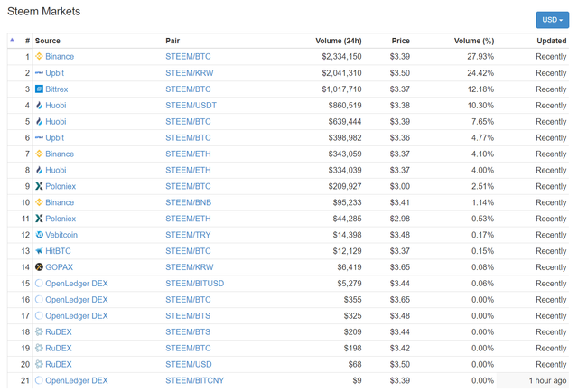Click the GOPAX icon in row 14
Image resolution: width=578 pixels, height=392 pixels.
39,267
